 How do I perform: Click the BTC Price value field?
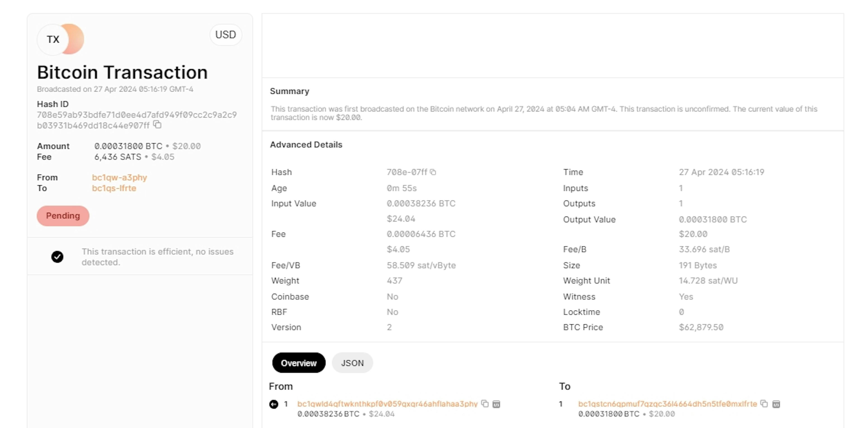click(703, 327)
